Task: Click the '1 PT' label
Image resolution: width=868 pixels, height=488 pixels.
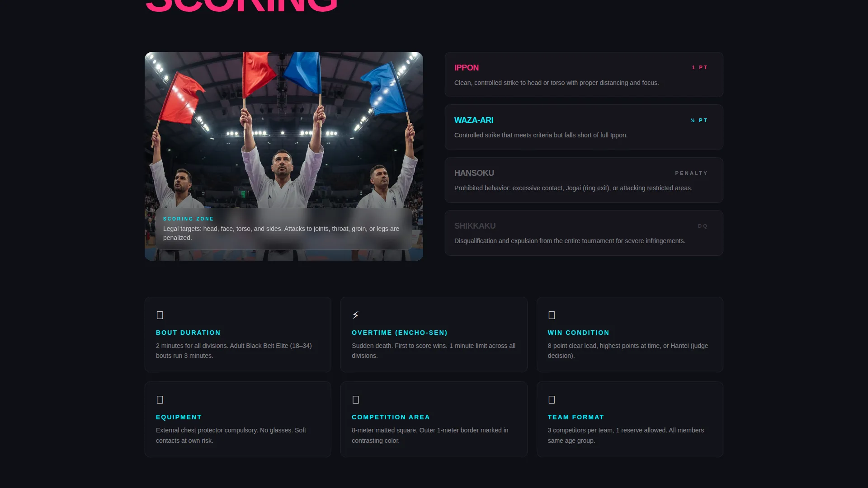Action: coord(699,67)
